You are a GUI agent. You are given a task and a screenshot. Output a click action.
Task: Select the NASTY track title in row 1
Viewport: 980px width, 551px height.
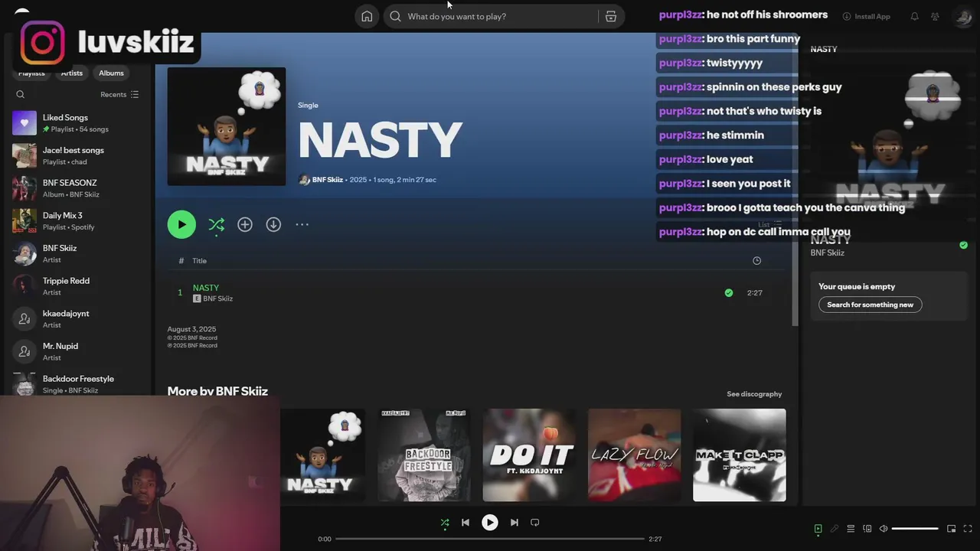tap(206, 288)
